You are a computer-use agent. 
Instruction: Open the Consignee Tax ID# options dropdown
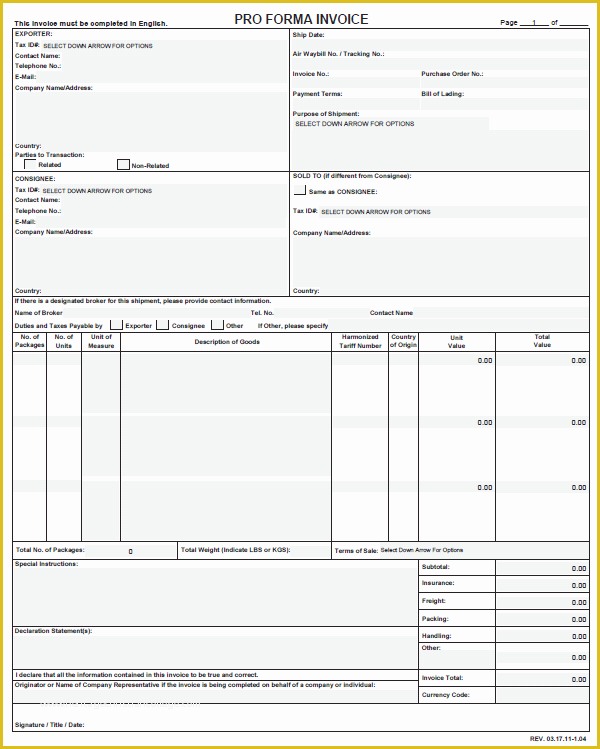click(x=163, y=190)
